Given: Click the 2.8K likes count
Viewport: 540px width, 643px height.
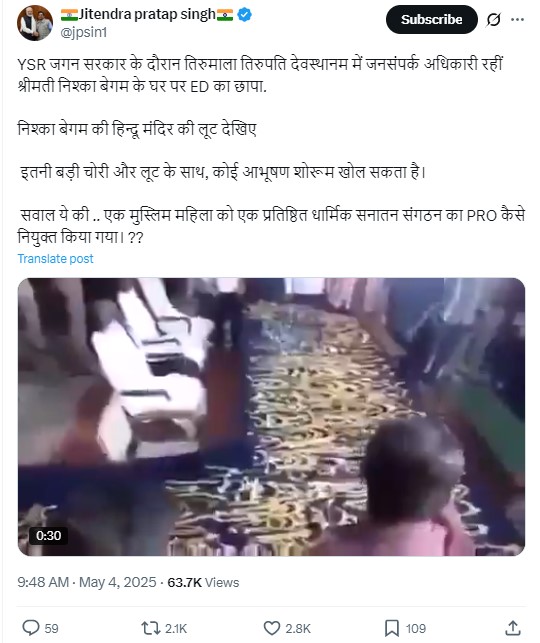Looking at the screenshot, I should point(298,628).
